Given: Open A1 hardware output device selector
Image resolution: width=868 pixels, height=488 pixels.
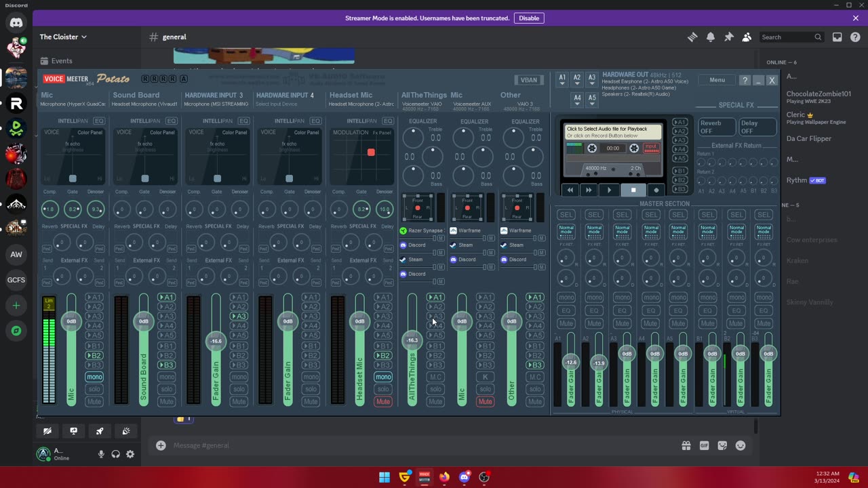Looking at the screenshot, I should coord(562,79).
